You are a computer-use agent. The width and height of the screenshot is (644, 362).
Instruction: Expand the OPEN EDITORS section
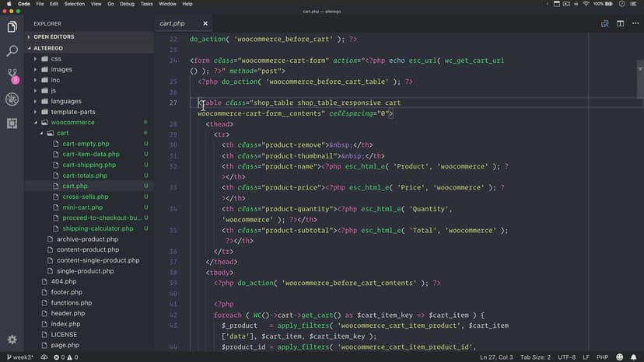click(x=53, y=37)
